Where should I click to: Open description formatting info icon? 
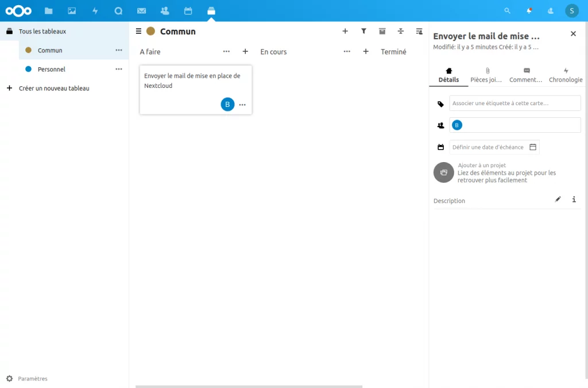pos(574,199)
